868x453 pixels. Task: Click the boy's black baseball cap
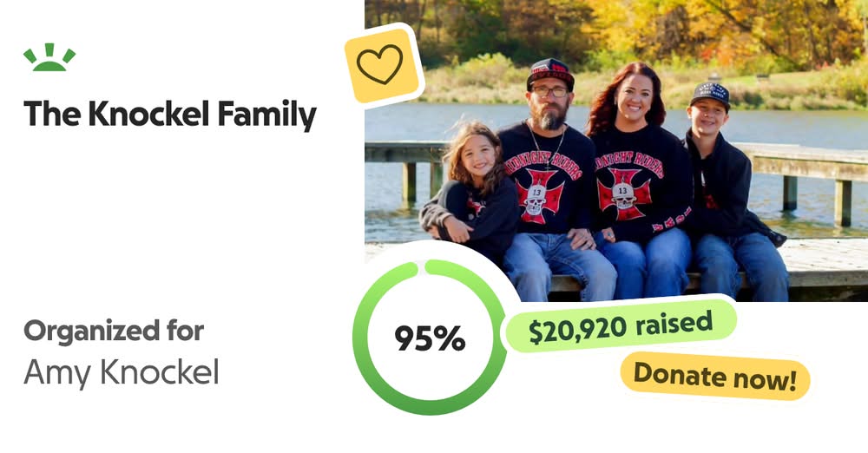(710, 94)
